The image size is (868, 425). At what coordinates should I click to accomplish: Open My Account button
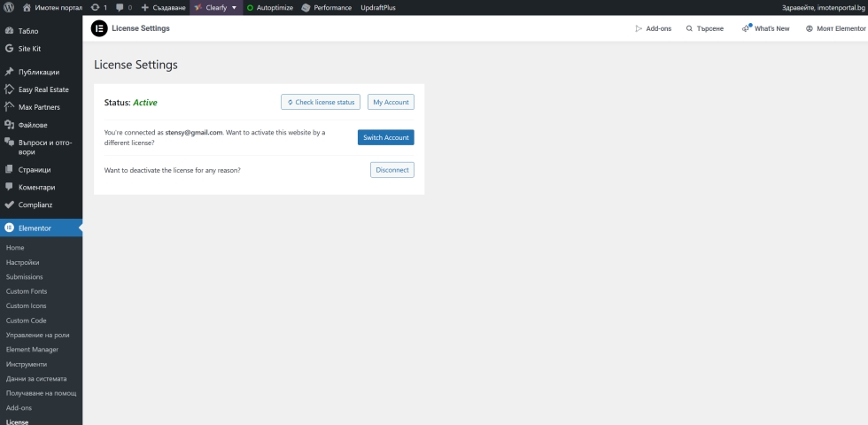click(x=391, y=102)
